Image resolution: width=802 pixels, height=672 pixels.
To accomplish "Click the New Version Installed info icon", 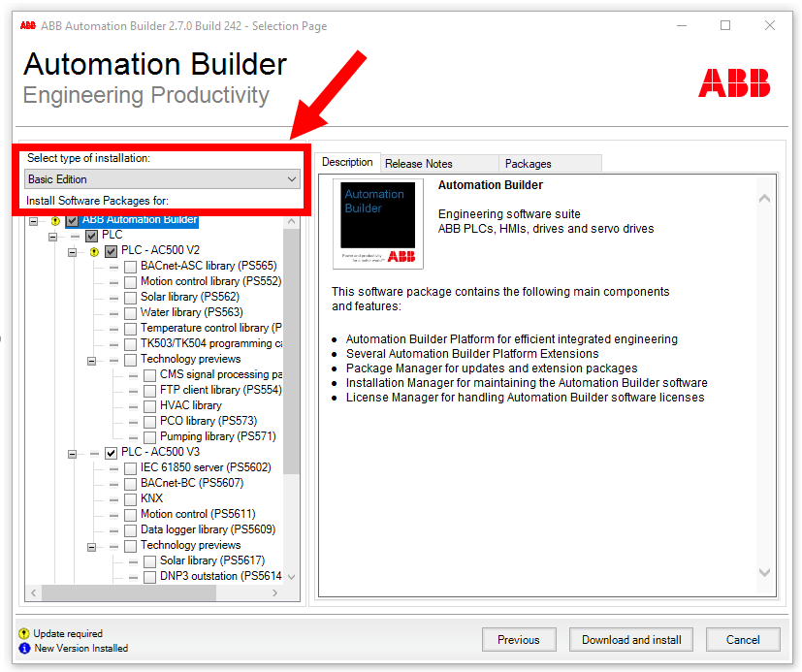I will [x=25, y=649].
